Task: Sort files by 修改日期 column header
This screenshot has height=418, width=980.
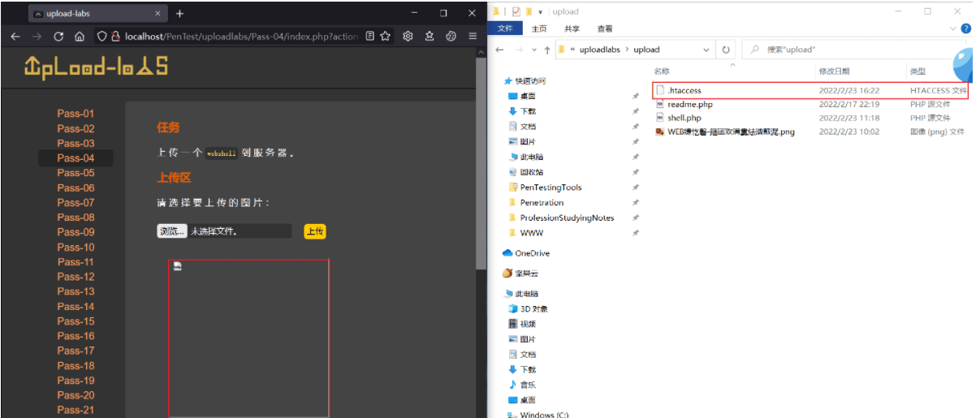Action: pyautogui.click(x=835, y=71)
